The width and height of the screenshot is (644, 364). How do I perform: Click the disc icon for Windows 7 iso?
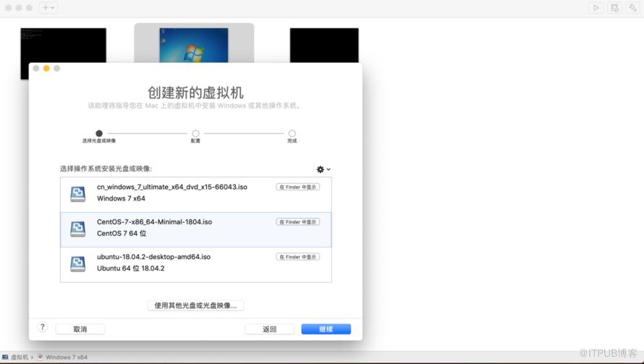[77, 194]
